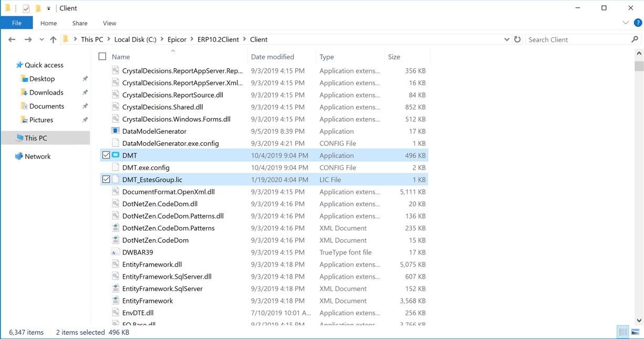Open the View ribbon tab
This screenshot has height=339, width=644.
click(x=110, y=23)
